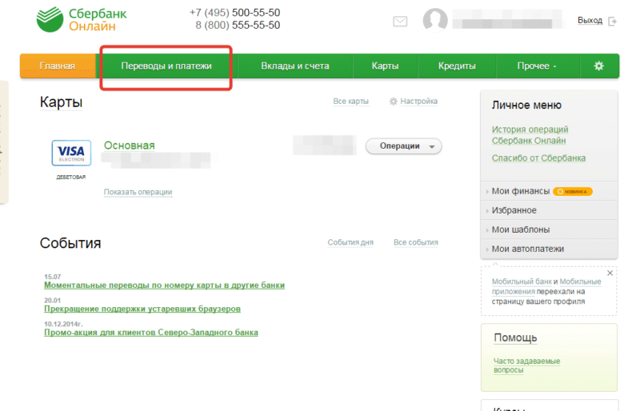Go to the Карты tab

click(385, 66)
